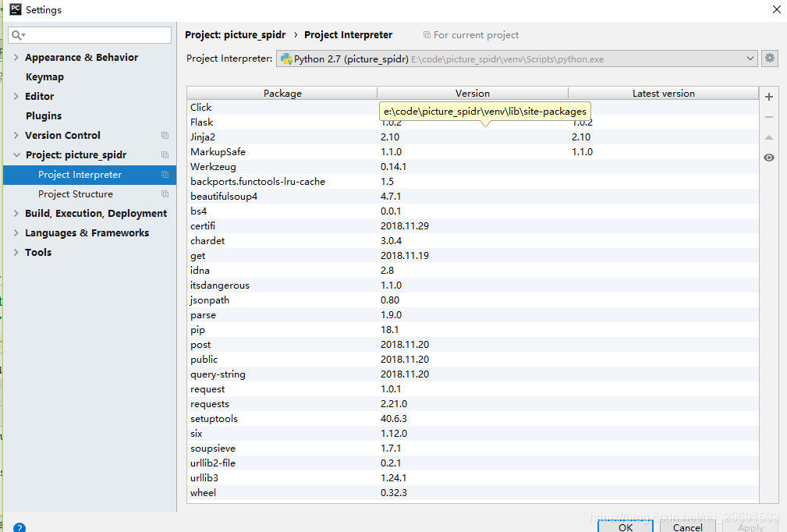Select the query-string package row
The width and height of the screenshot is (787, 532).
473,374
